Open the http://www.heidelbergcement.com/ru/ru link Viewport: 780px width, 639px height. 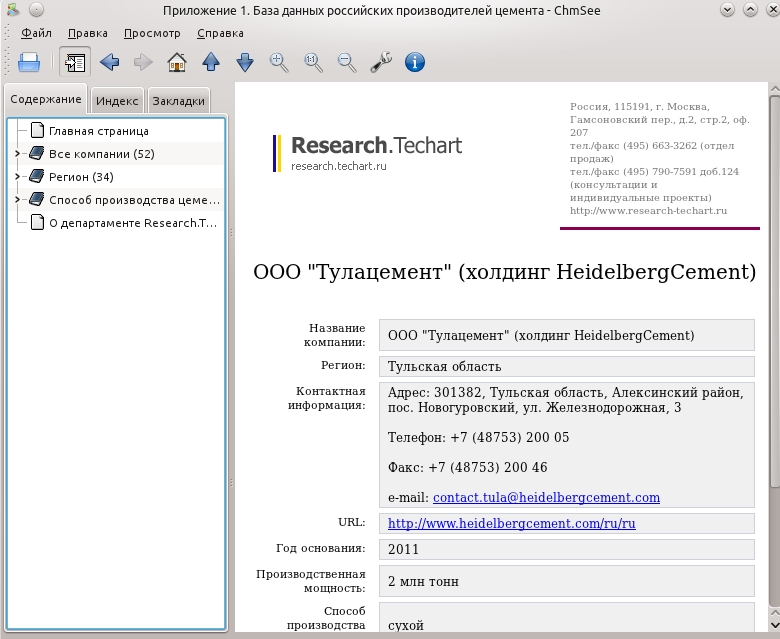coord(511,524)
